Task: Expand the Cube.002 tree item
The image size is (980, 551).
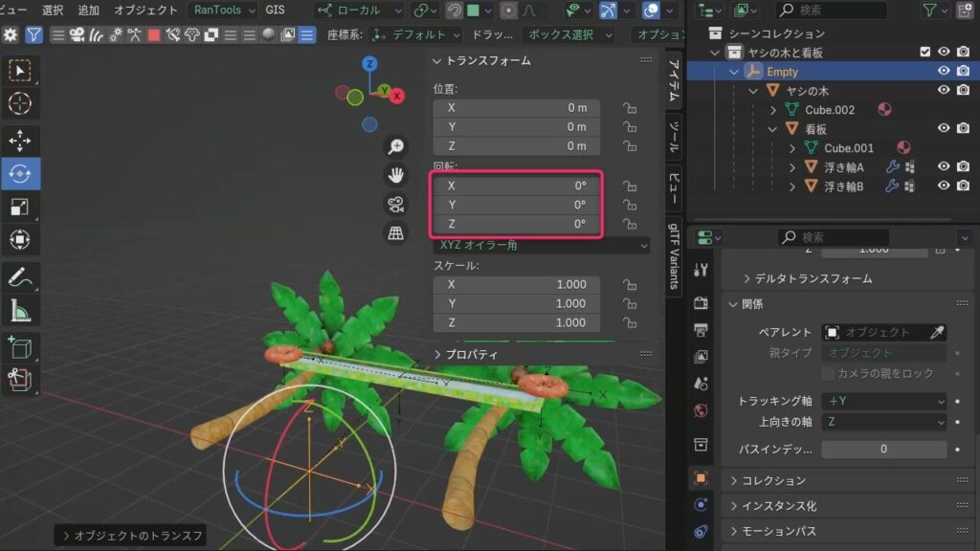Action: tap(773, 110)
